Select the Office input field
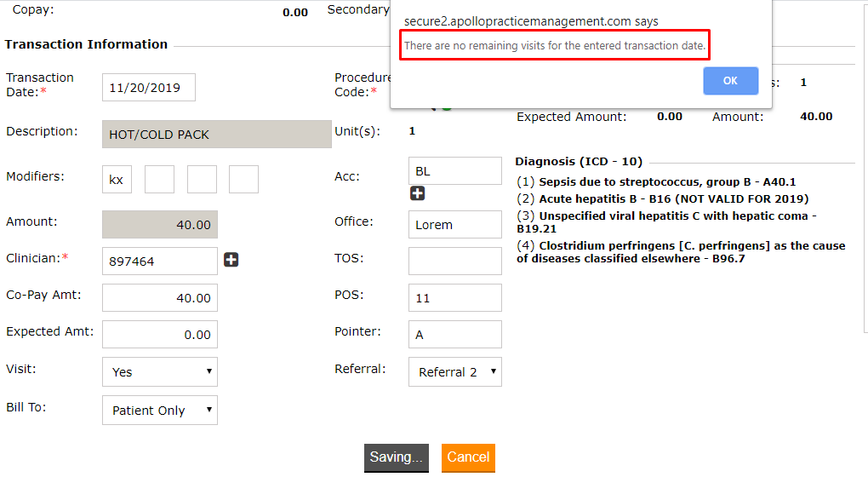Viewport: 868px width, 477px height. point(454,225)
